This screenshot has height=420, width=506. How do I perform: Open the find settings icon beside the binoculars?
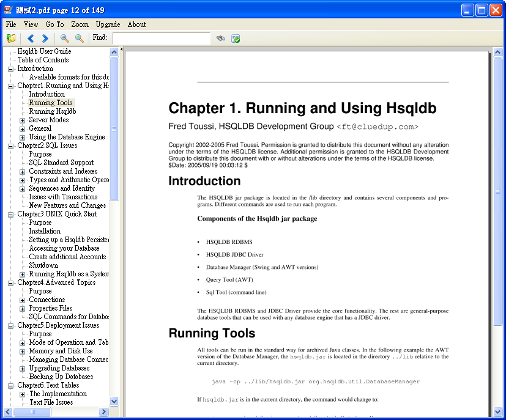click(235, 38)
